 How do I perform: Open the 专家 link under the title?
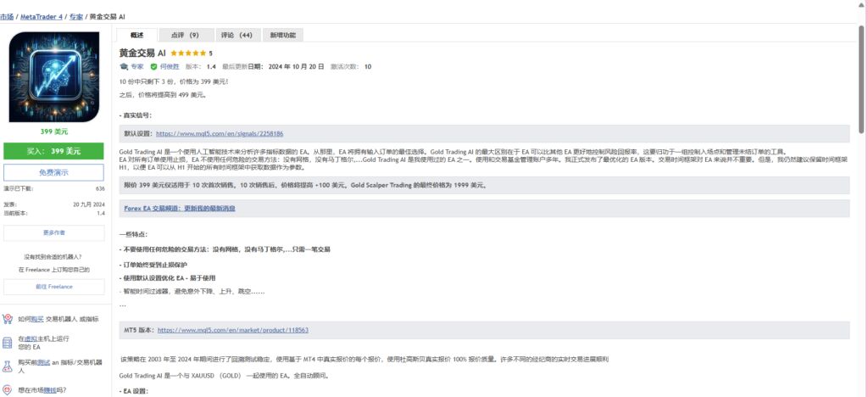click(x=136, y=66)
